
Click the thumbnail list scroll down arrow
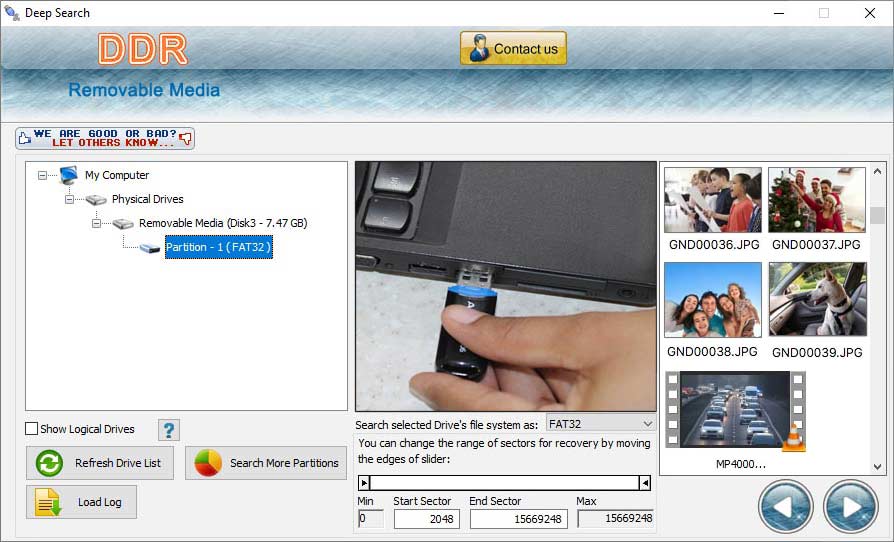tap(877, 466)
